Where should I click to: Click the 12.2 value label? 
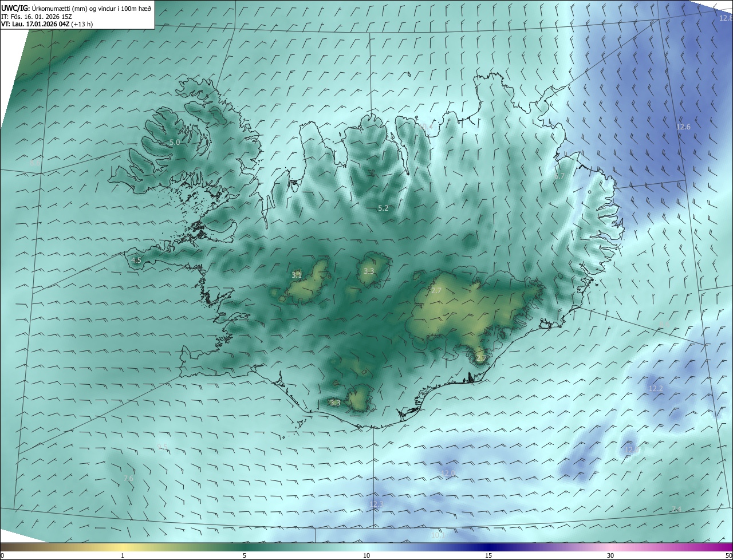click(x=656, y=389)
